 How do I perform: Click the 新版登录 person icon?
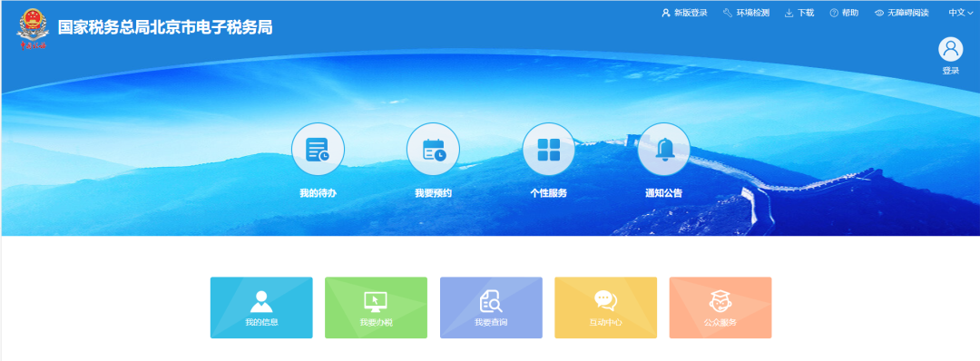pos(666,13)
